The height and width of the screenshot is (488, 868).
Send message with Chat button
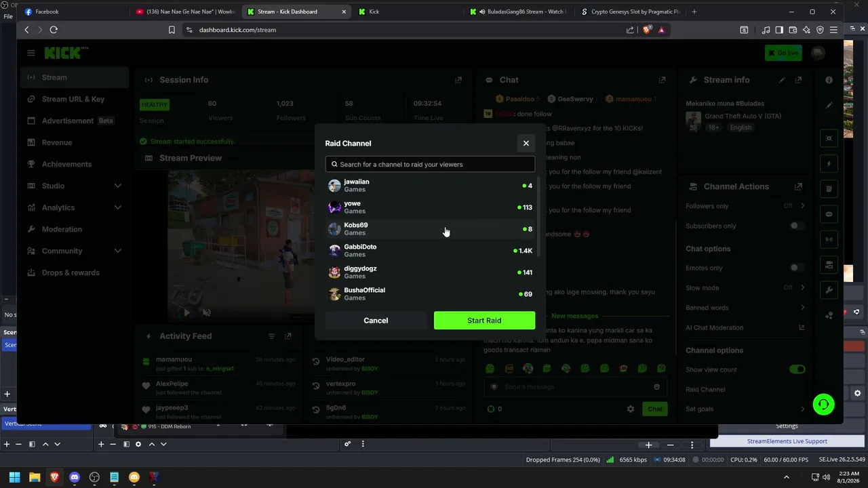point(654,409)
